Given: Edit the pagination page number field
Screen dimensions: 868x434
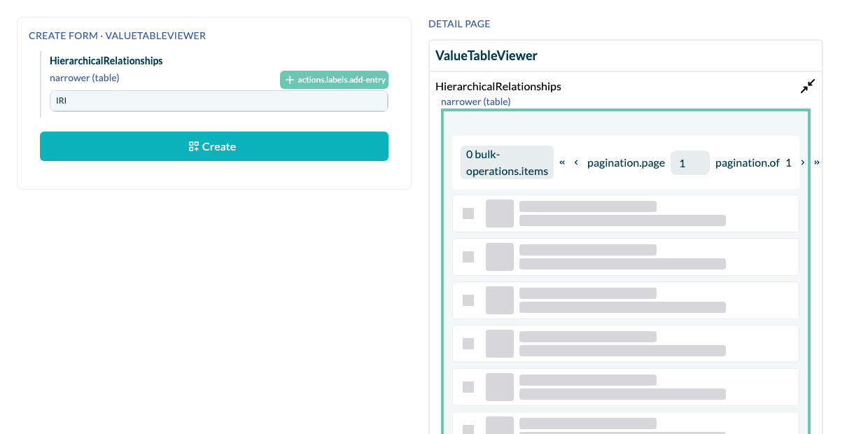Looking at the screenshot, I should [x=690, y=162].
